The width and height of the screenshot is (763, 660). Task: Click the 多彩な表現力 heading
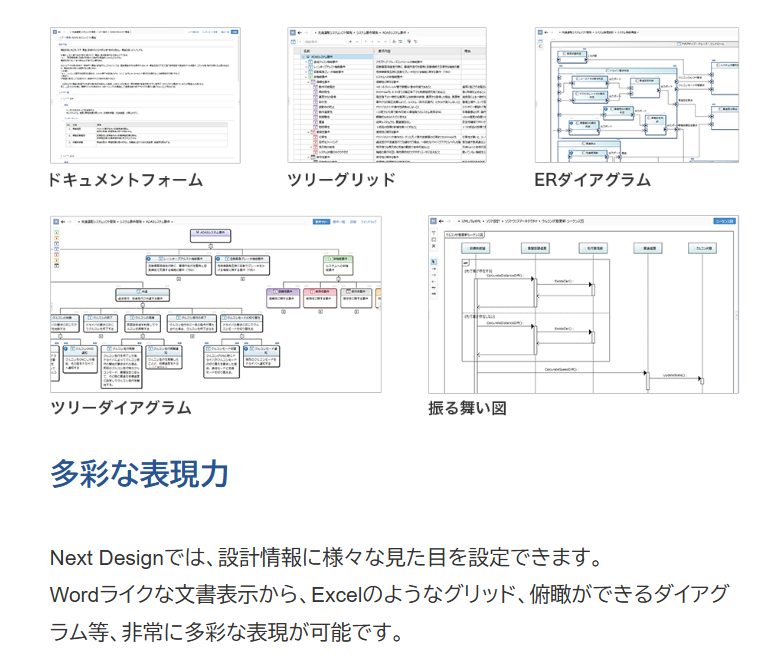tap(139, 473)
